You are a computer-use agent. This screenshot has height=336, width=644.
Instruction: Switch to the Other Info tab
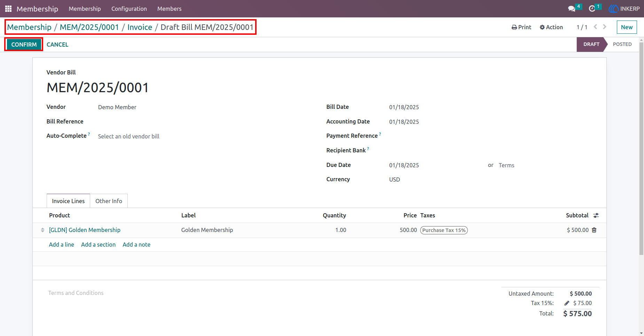109,201
